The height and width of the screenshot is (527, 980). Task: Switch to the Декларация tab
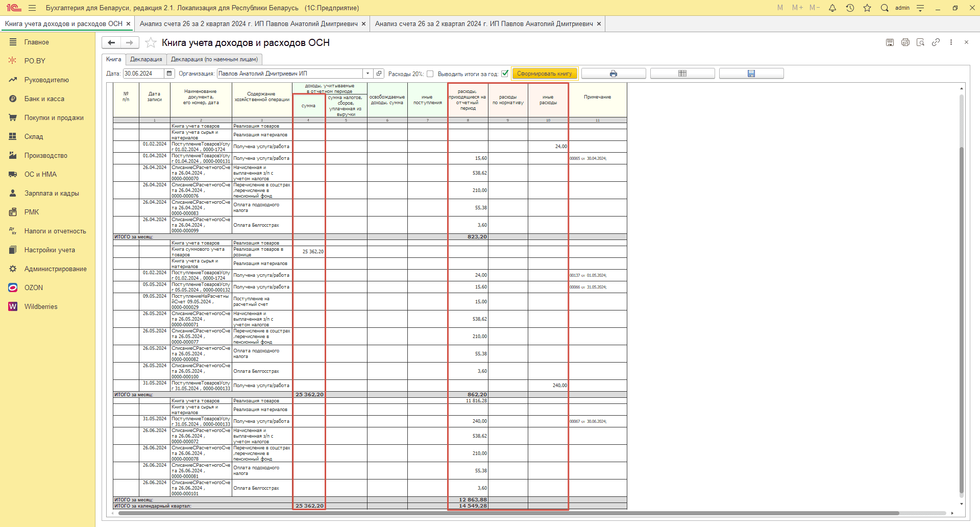(x=146, y=59)
